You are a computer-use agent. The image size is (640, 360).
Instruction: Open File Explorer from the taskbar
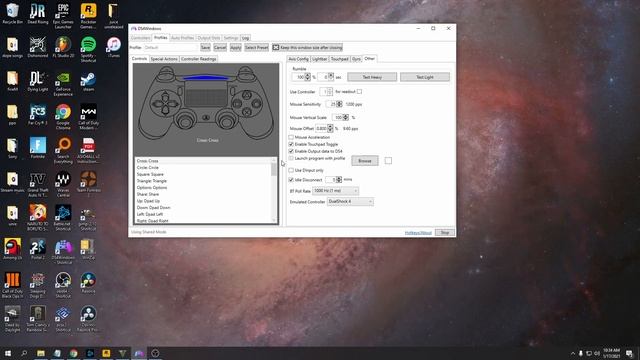click(41, 353)
